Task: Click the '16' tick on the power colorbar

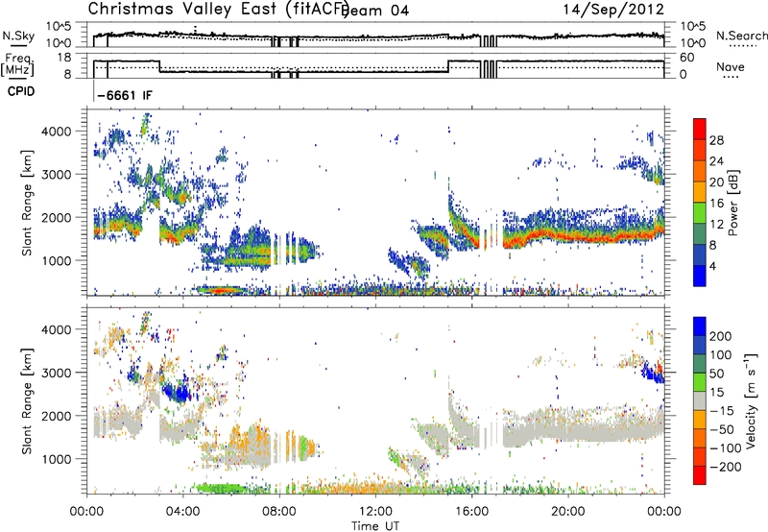Action: click(716, 204)
